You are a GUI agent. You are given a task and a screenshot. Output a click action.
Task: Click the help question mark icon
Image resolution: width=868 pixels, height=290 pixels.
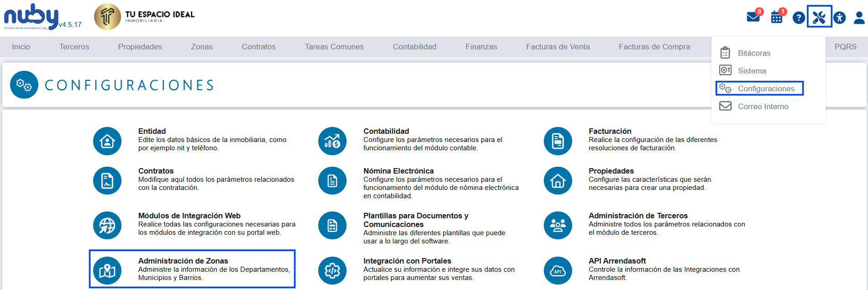[x=798, y=18]
